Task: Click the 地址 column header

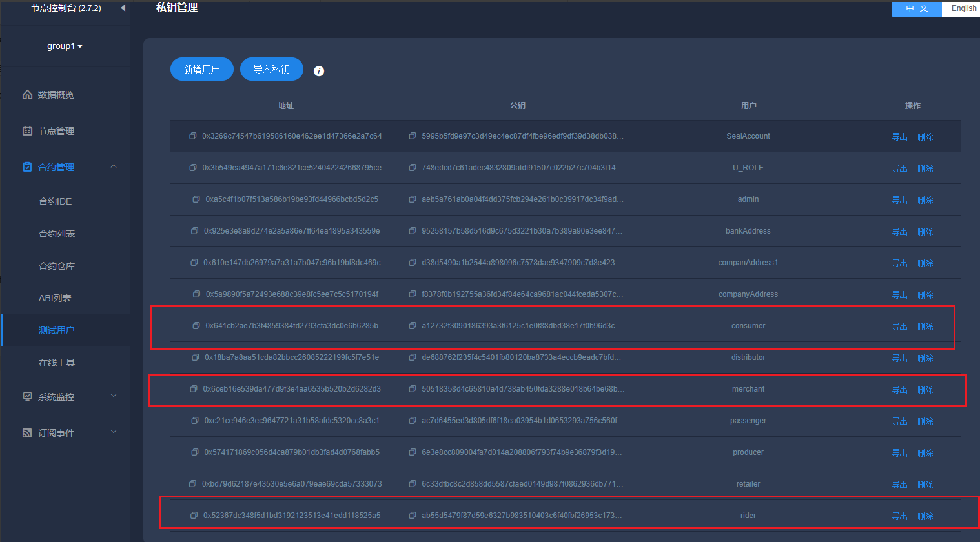Action: click(286, 106)
